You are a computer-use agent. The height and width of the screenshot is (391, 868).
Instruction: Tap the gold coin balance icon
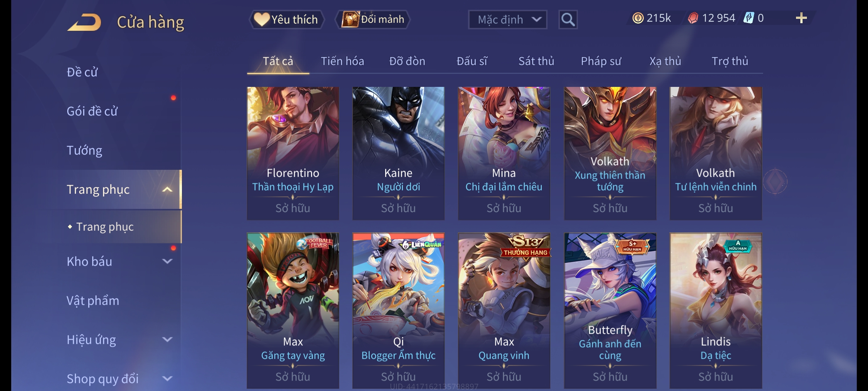638,18
